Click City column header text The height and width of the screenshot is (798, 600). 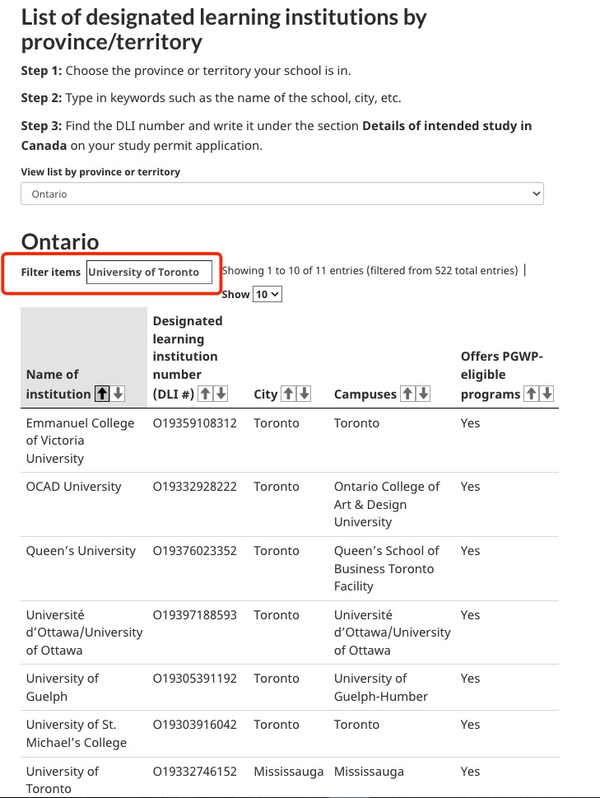(266, 394)
